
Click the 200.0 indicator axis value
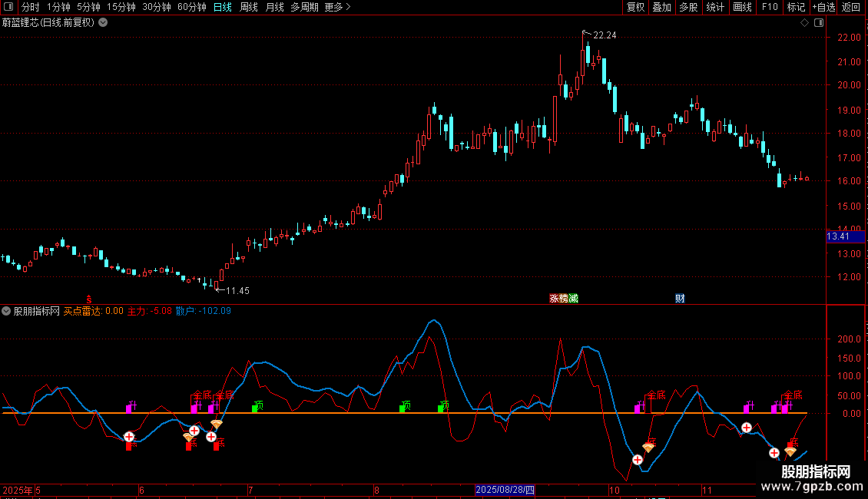(x=849, y=339)
